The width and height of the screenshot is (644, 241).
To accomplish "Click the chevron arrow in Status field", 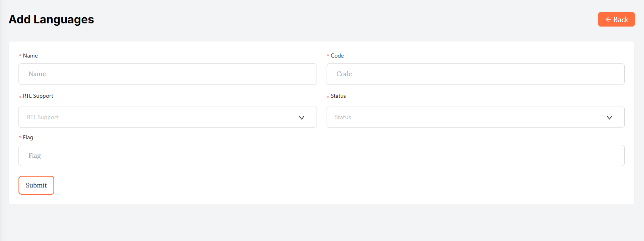I will (x=609, y=117).
